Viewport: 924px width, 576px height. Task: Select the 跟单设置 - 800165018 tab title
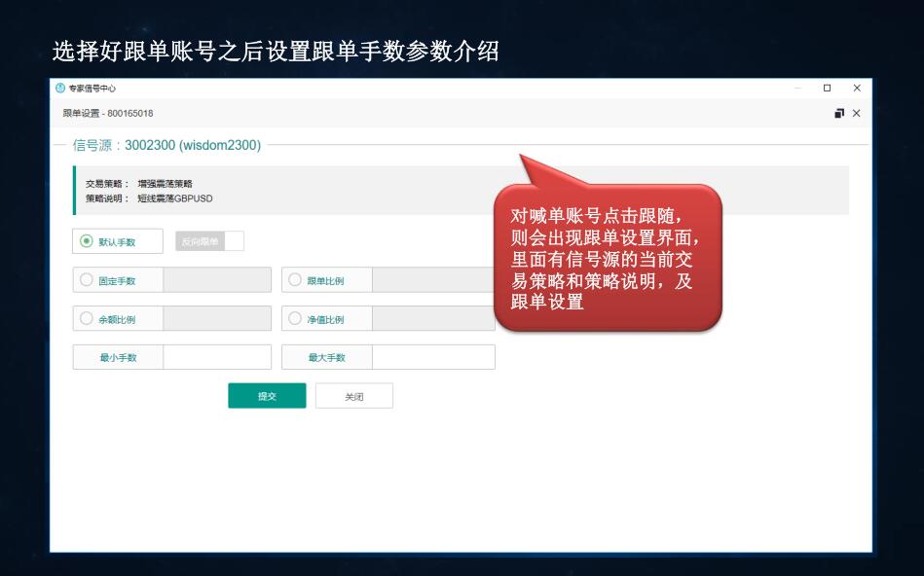pos(108,114)
